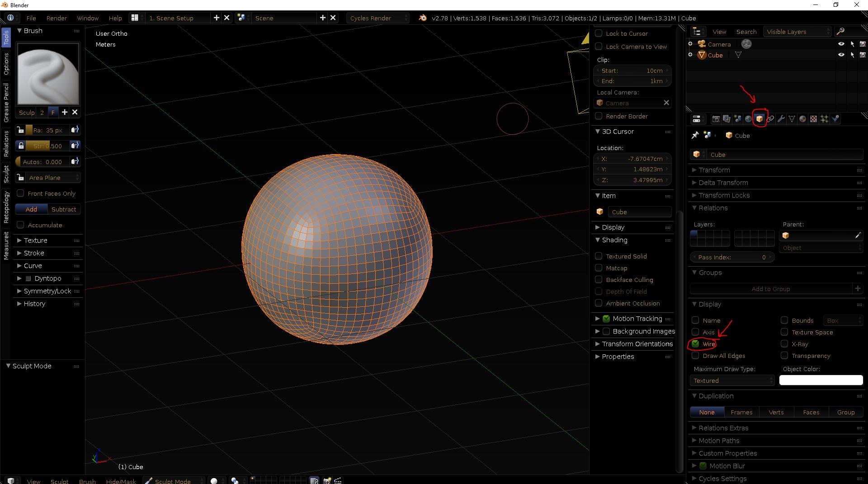Open the Maximum Draw Type Textured dropdown
868x484 pixels.
click(732, 381)
